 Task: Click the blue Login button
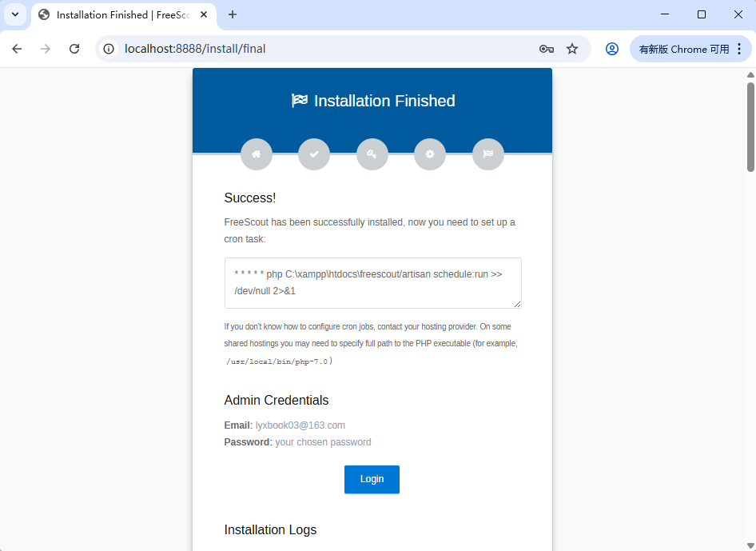pos(372,479)
